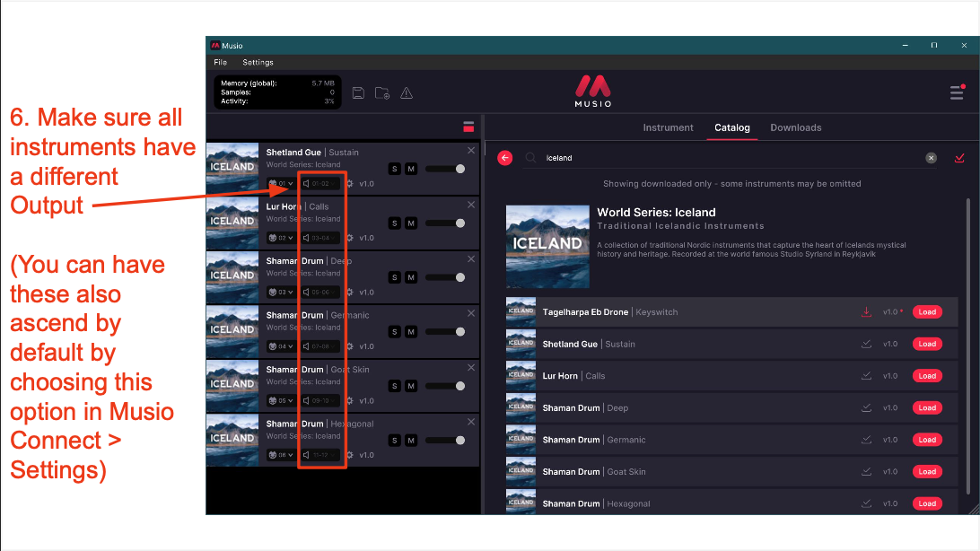Open output 11-12 dropdown for Shaman Drum Hexagonal
Screen dimensions: 980x551
(320, 455)
